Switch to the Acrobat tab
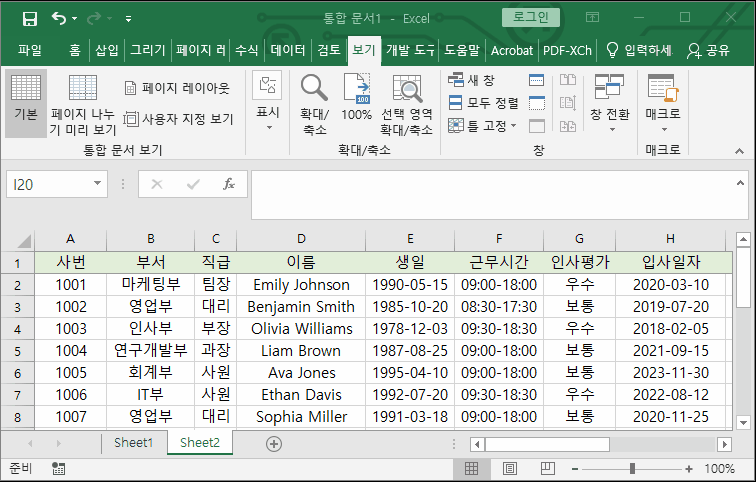The width and height of the screenshot is (756, 482). tap(512, 50)
